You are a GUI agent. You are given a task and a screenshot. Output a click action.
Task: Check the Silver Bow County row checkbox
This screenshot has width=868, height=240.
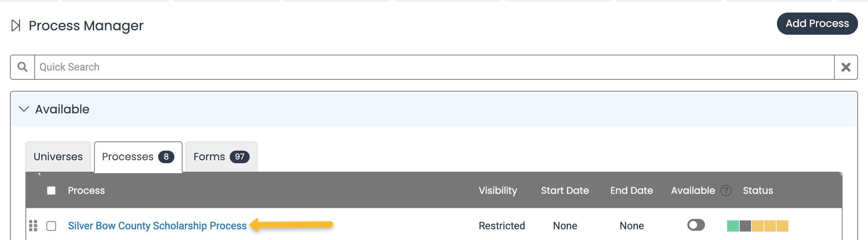point(51,226)
